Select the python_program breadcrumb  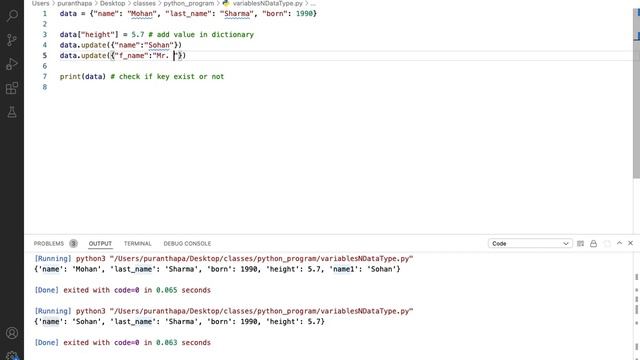click(189, 3)
